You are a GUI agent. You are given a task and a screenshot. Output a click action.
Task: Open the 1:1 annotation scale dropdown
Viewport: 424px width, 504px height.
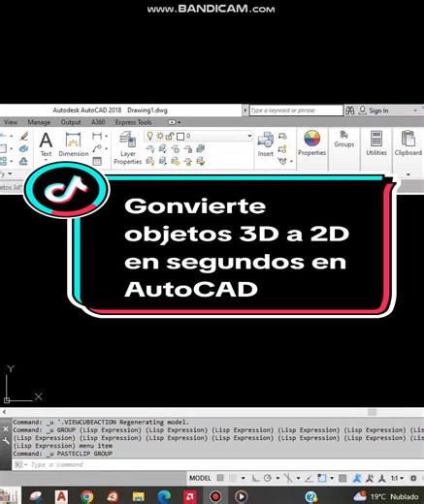click(x=397, y=478)
